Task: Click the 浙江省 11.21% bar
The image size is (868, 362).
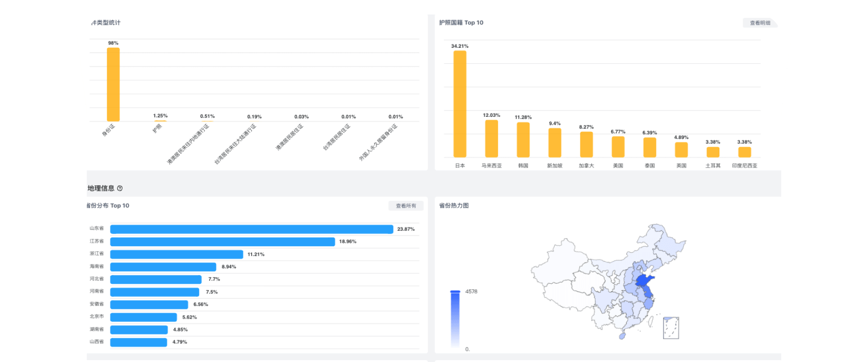Action: (x=176, y=254)
